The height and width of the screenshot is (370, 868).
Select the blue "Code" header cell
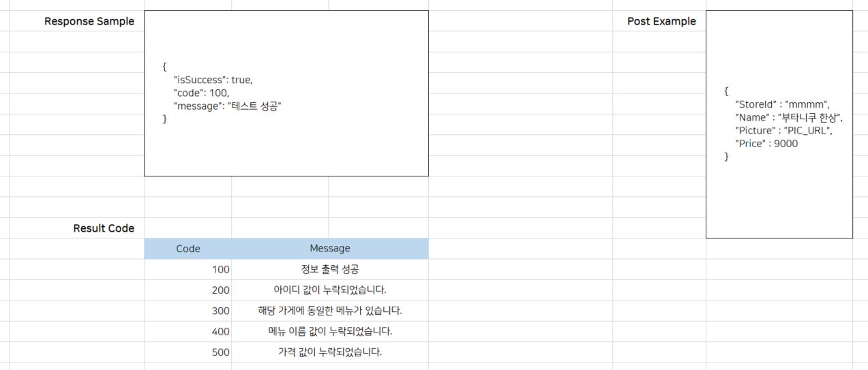tap(188, 249)
